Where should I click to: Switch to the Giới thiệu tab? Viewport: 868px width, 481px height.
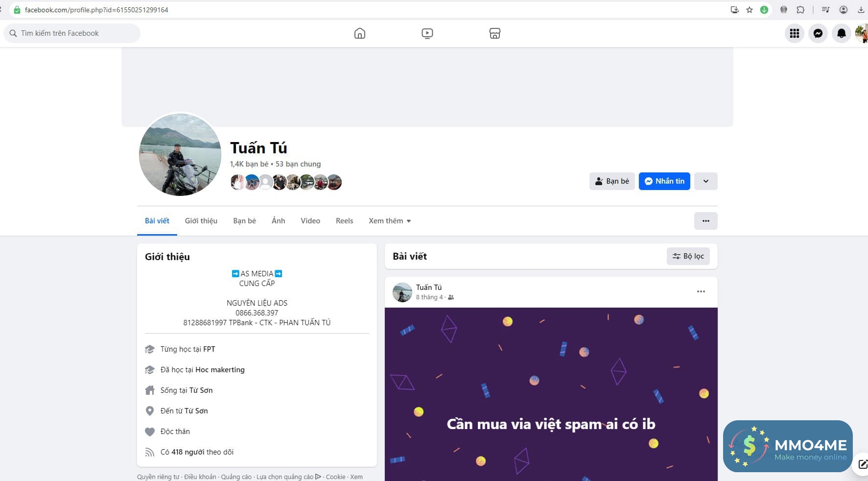point(201,221)
